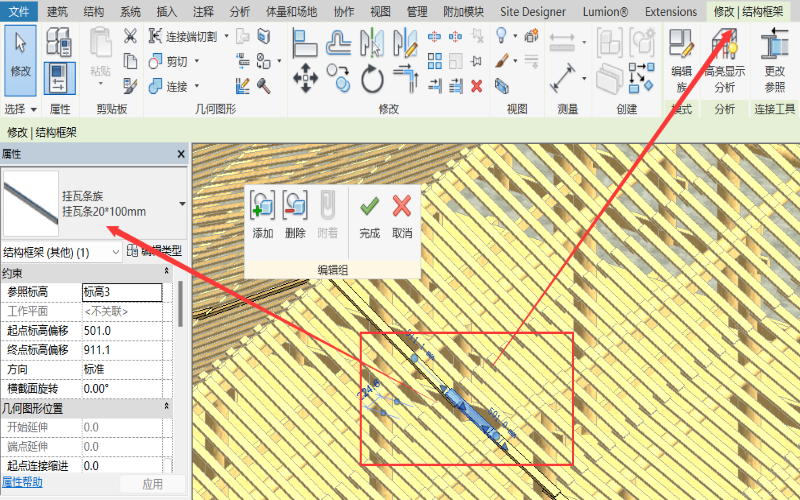Switch to the Lumion® ribbon tab
This screenshot has height=500, width=800.
[x=606, y=11]
